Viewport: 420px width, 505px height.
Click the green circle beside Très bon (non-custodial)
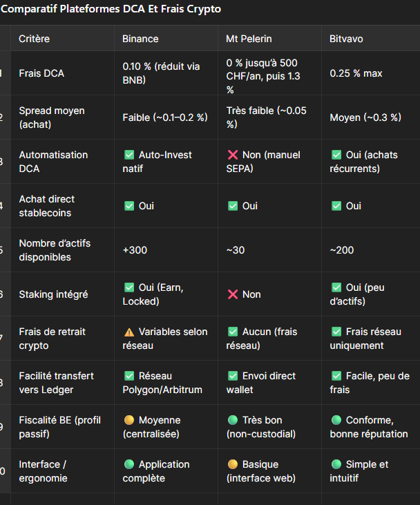coord(232,420)
